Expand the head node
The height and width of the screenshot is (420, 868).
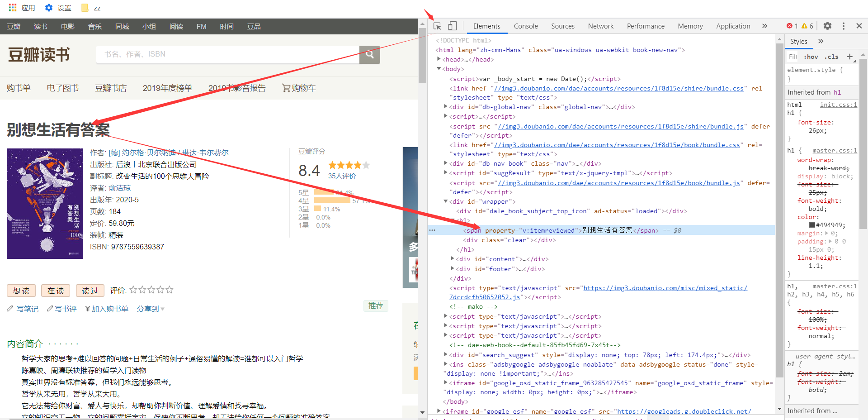439,59
